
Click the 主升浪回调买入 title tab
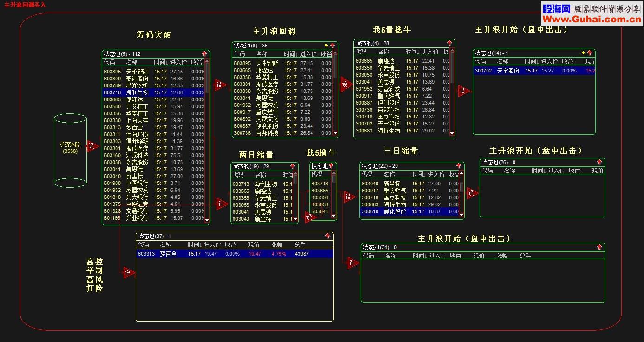click(x=25, y=5)
